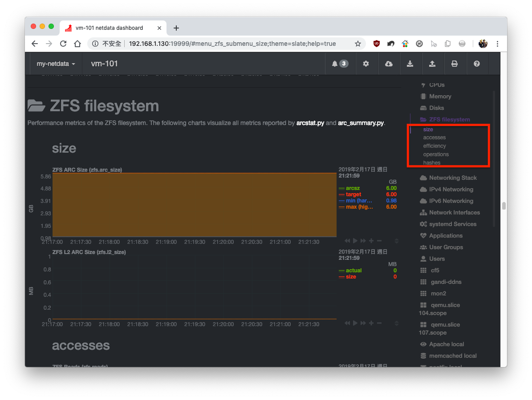Click the cloud download update icon
This screenshot has height=400, width=532.
coord(389,64)
